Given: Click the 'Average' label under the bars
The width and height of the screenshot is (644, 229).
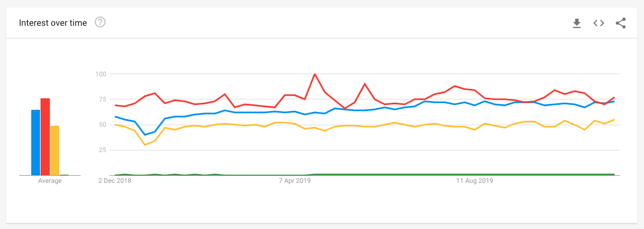Looking at the screenshot, I should tap(50, 181).
